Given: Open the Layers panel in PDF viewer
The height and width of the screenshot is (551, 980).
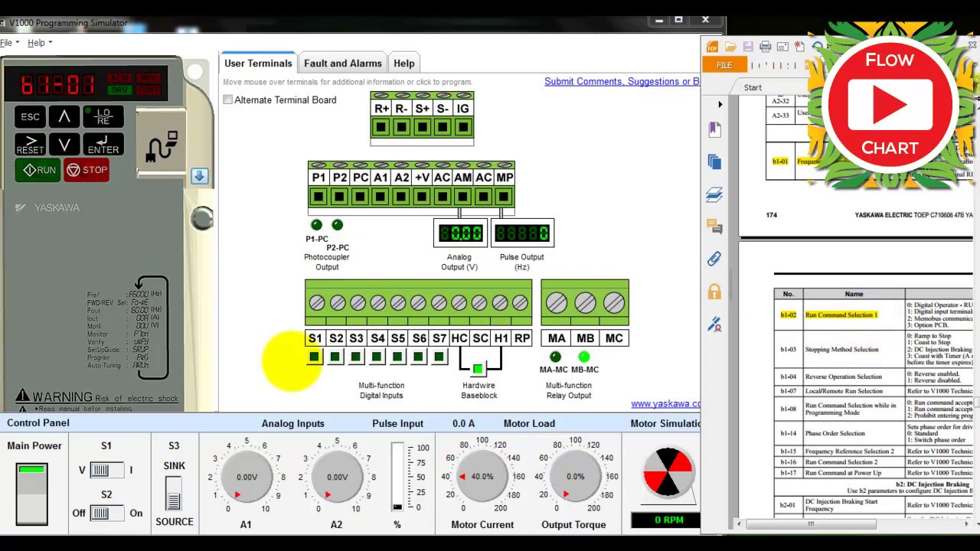Looking at the screenshot, I should pyautogui.click(x=715, y=194).
